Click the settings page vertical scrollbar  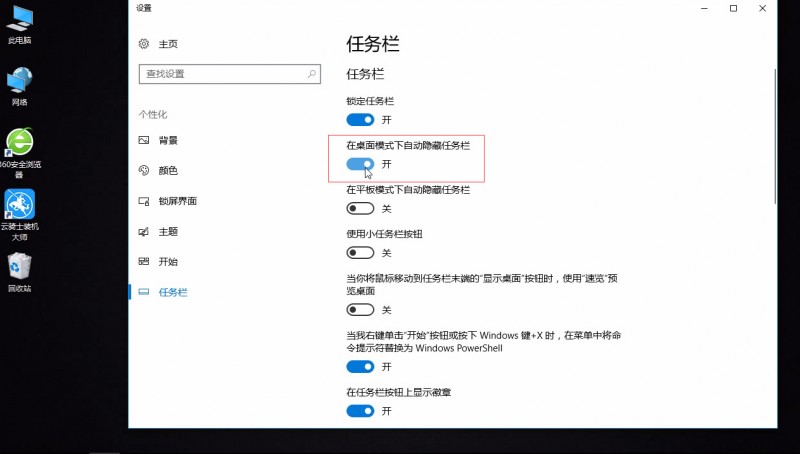tap(775, 137)
